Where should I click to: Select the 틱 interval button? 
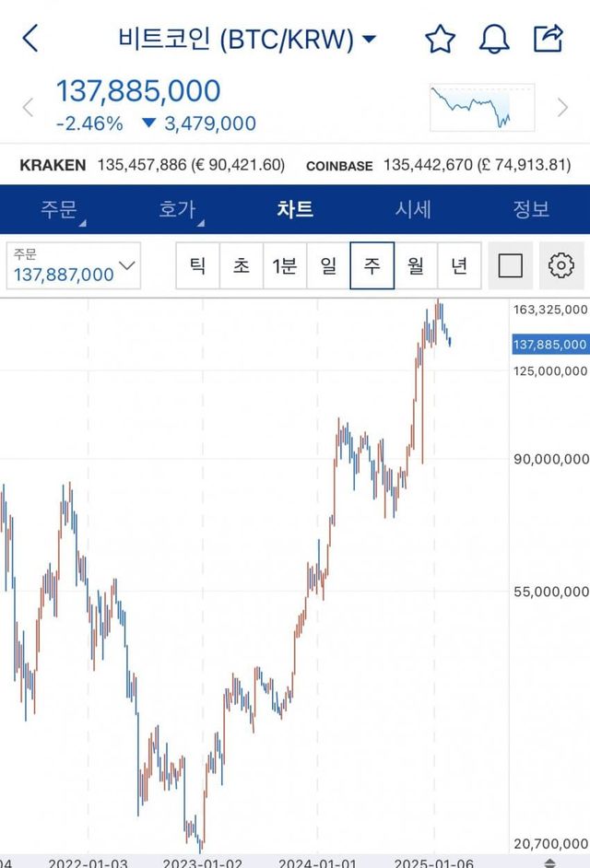[x=197, y=266]
